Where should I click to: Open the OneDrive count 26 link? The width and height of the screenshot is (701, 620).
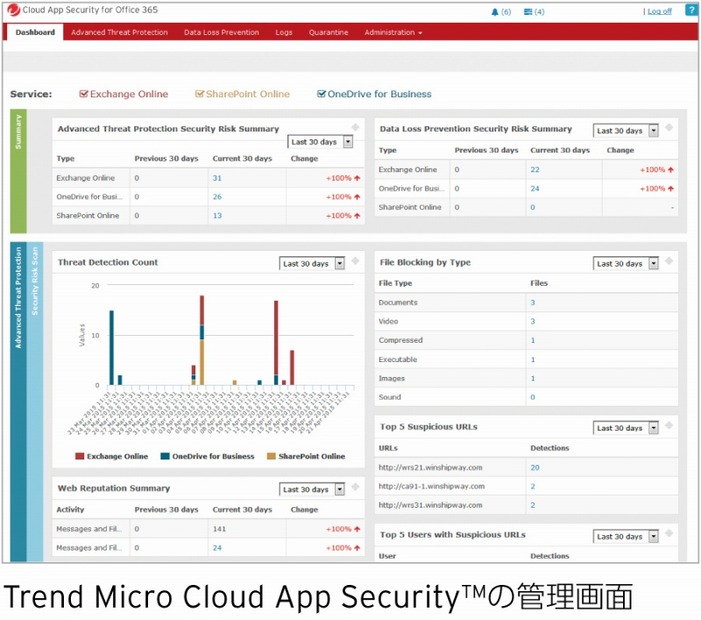(217, 197)
